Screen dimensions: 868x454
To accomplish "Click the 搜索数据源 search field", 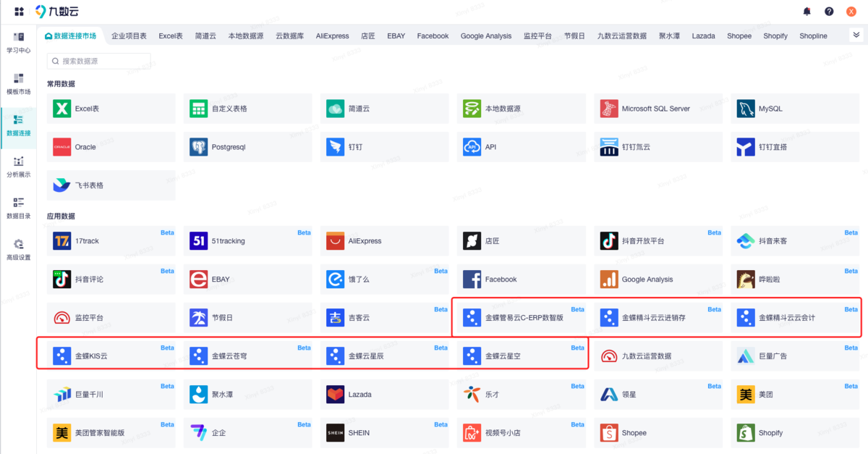I will coord(99,62).
